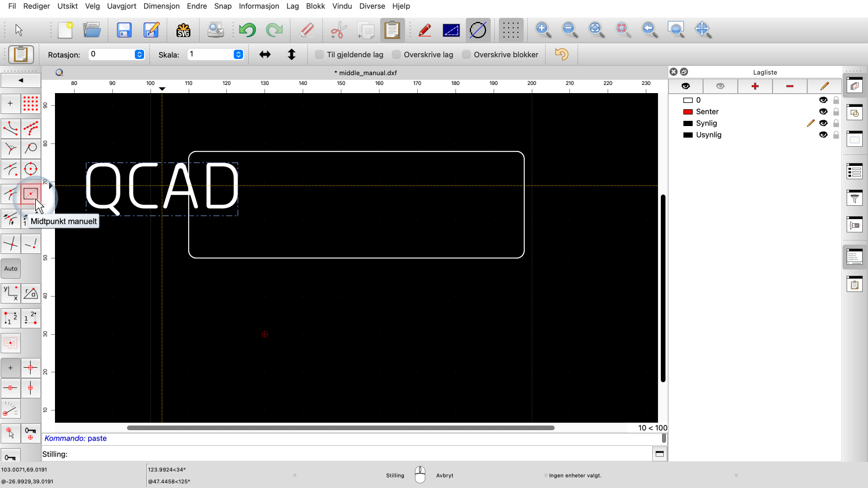
Task: Open the Blokk menu
Action: point(315,6)
